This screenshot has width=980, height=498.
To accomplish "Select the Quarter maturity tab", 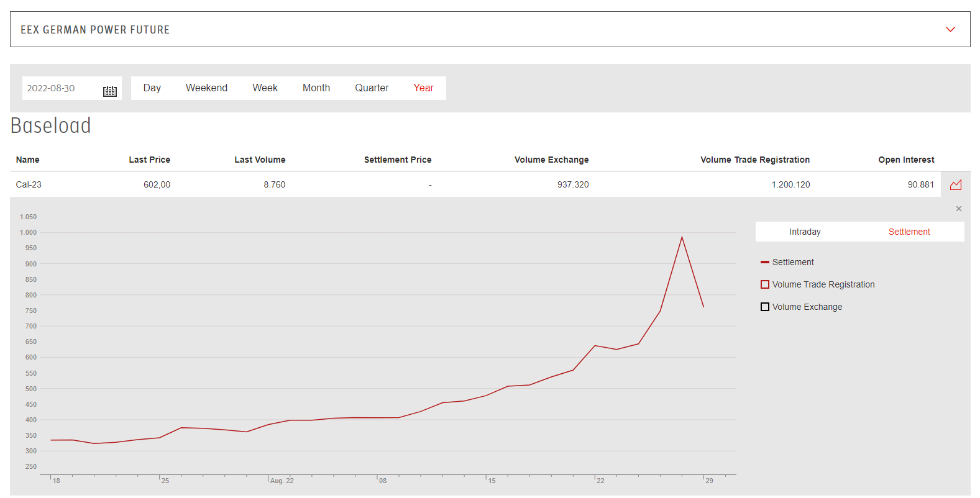I will (x=372, y=88).
